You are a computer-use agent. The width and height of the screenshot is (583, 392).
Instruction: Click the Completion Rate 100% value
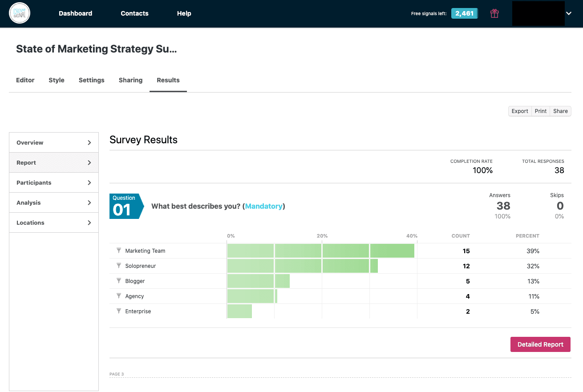482,170
